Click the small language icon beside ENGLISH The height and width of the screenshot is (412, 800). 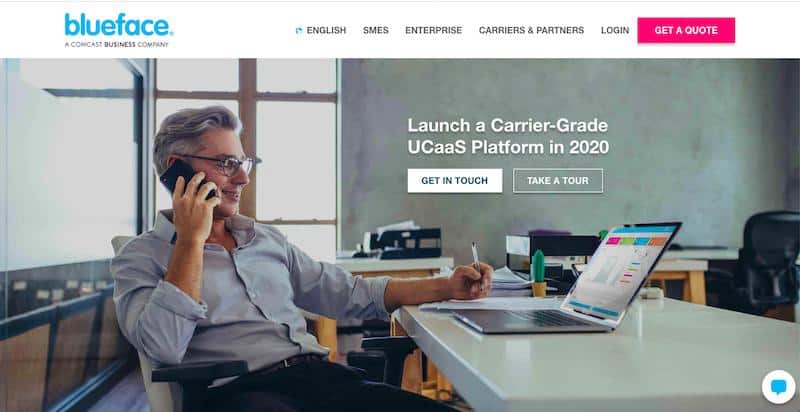299,31
